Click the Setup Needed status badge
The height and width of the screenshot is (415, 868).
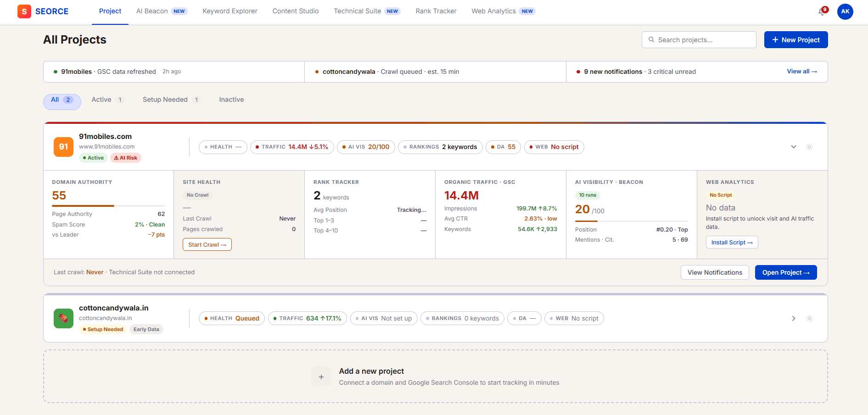(103, 329)
